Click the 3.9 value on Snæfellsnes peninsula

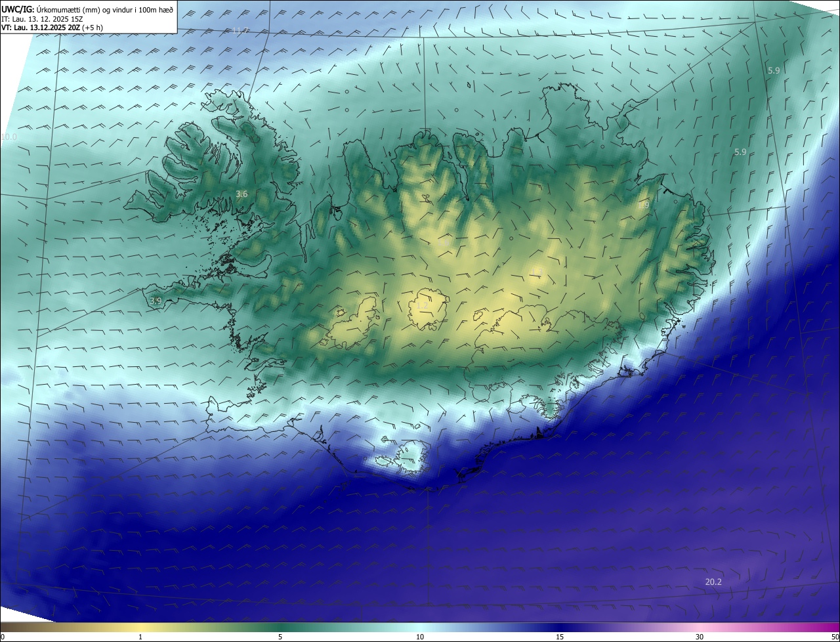[x=156, y=301]
